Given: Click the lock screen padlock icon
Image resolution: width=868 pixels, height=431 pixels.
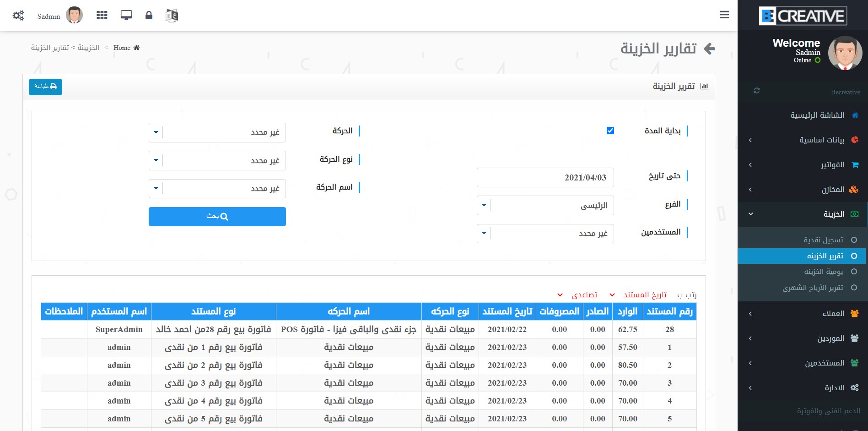Looking at the screenshot, I should coord(149,16).
